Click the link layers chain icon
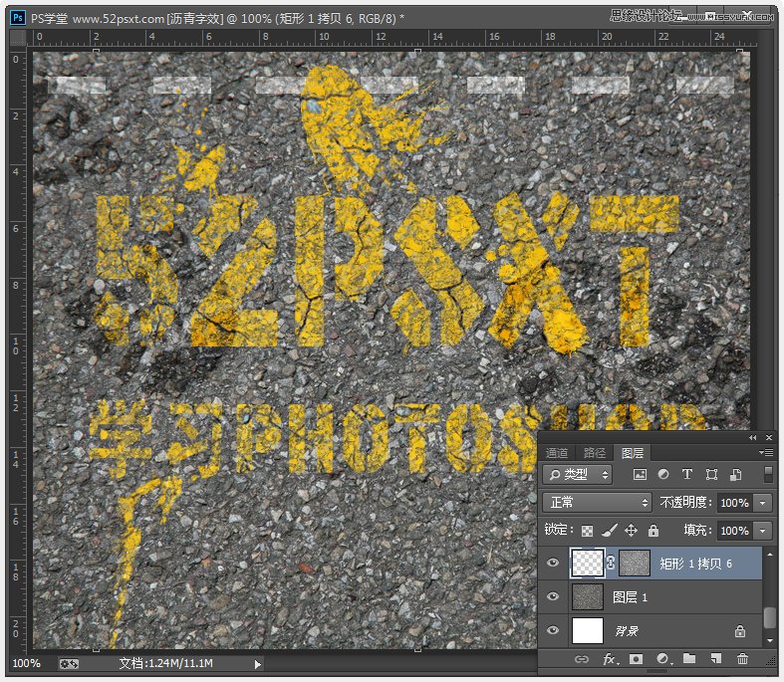The height and width of the screenshot is (682, 784). tap(581, 659)
